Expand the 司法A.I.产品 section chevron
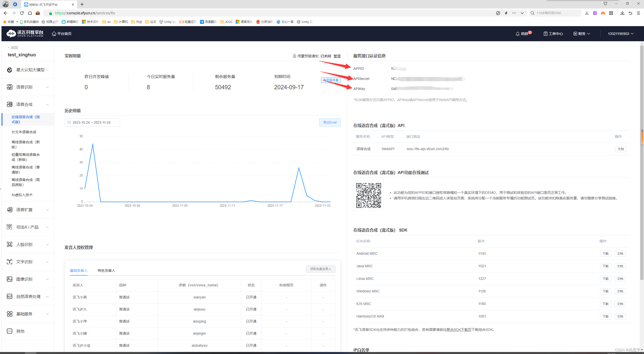Image resolution: width=644 pixels, height=354 pixels. tap(47, 227)
